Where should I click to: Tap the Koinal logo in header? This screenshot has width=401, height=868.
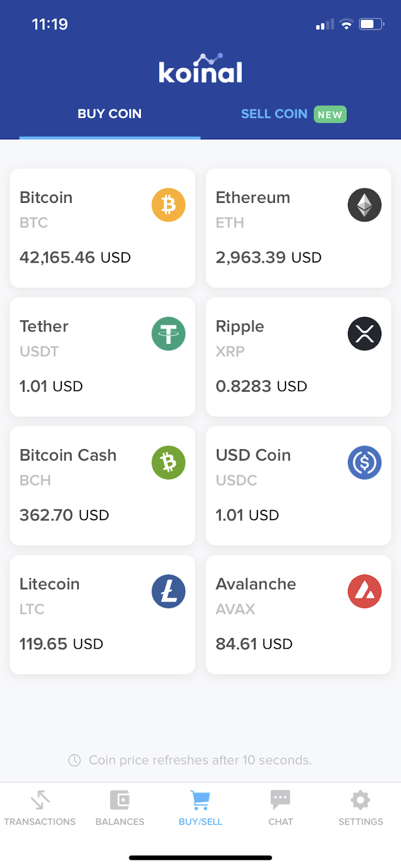200,71
